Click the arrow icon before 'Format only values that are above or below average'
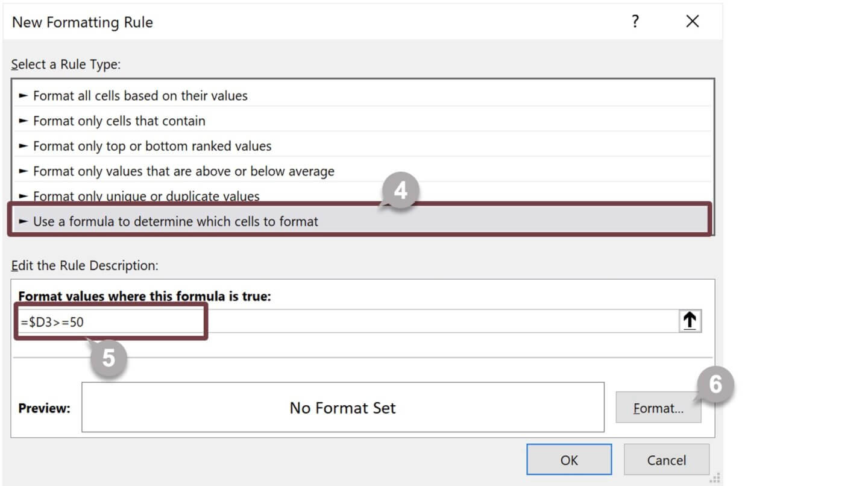Screen dimensions: 868x486 coord(23,171)
